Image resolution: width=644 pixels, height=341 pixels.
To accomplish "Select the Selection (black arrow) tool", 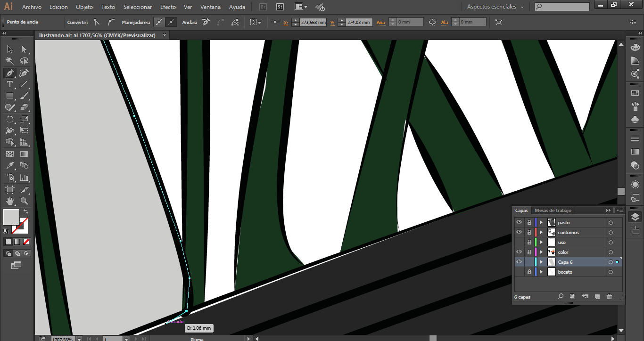I will [x=9, y=49].
